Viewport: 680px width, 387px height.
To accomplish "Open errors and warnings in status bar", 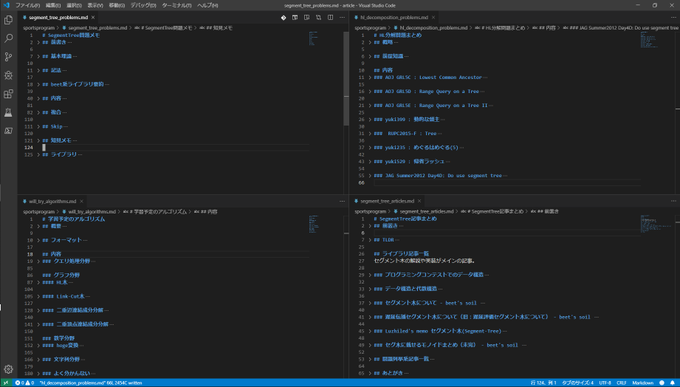I will tap(24, 383).
